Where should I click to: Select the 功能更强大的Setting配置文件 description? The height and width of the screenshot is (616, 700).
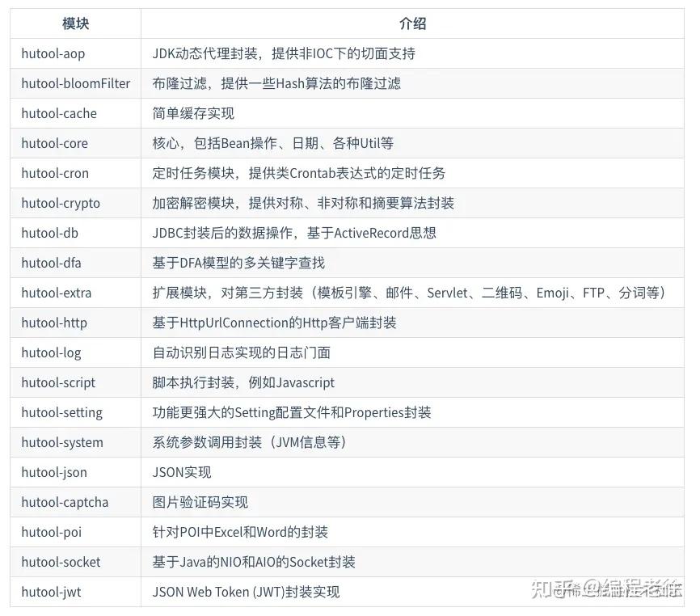[x=292, y=412]
